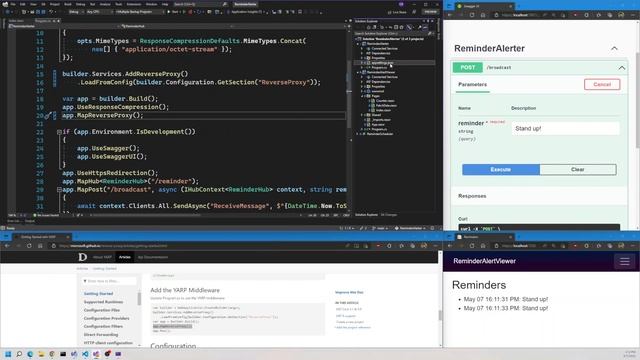Click the Start debugging play button
640x360 pixels.
point(169,12)
